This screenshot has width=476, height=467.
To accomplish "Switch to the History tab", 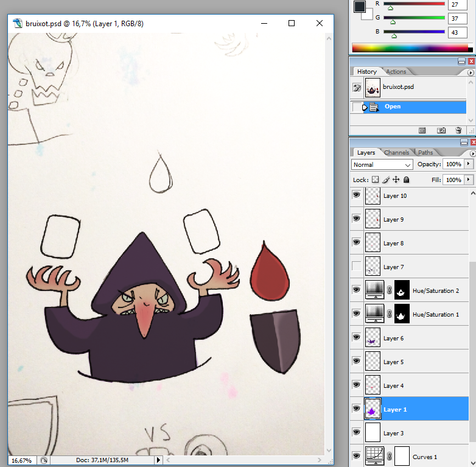I will 366,72.
